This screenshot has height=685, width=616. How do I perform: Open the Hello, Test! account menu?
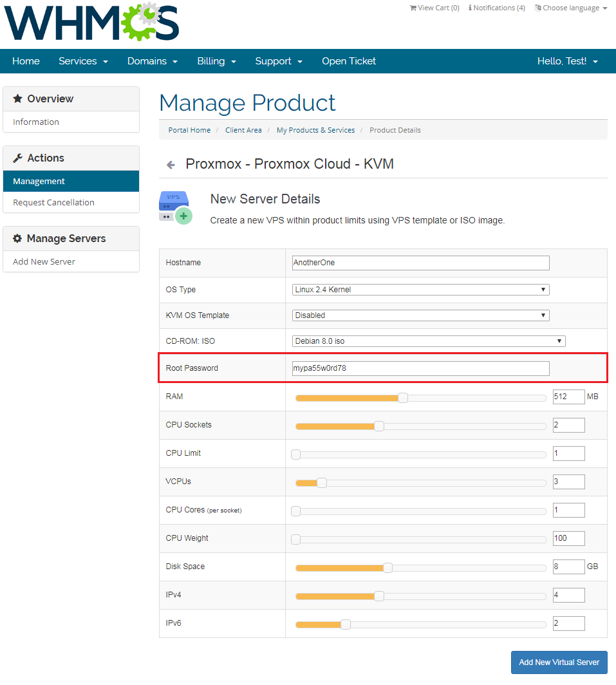tap(568, 61)
